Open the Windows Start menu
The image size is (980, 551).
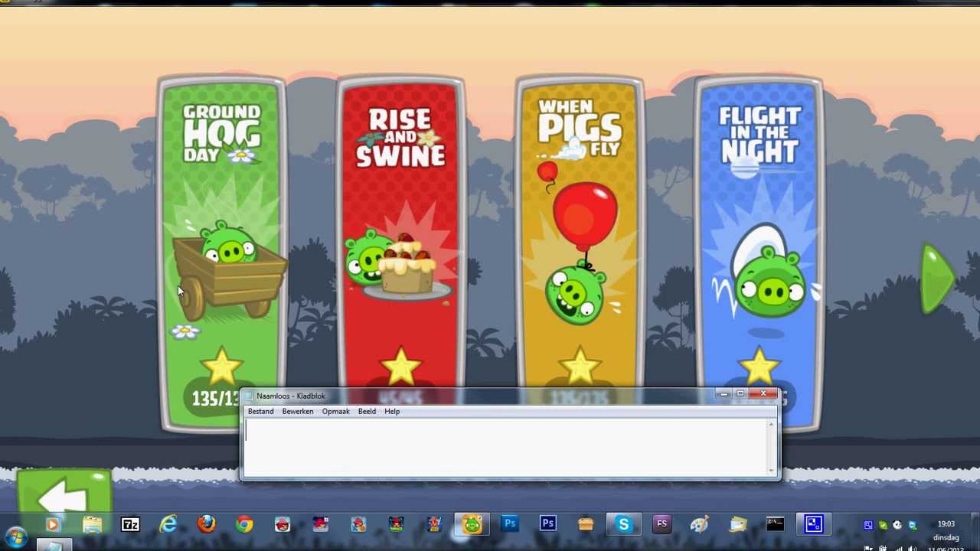tap(15, 536)
